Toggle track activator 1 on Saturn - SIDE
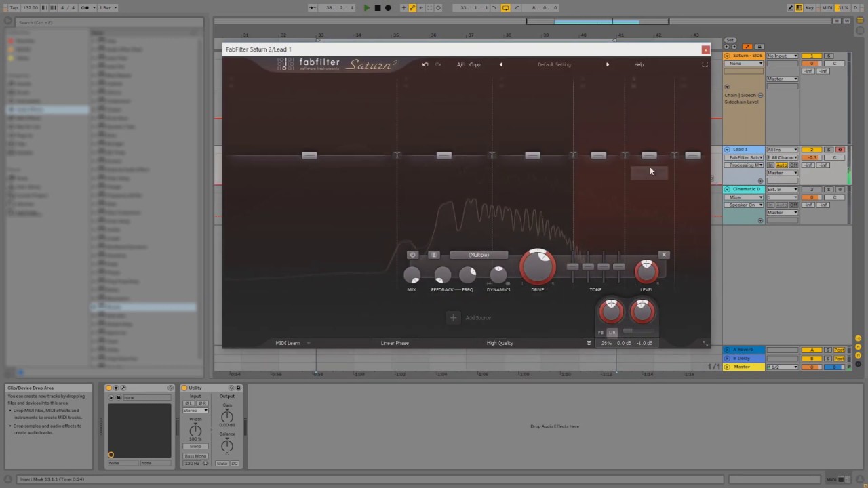 pos(812,56)
